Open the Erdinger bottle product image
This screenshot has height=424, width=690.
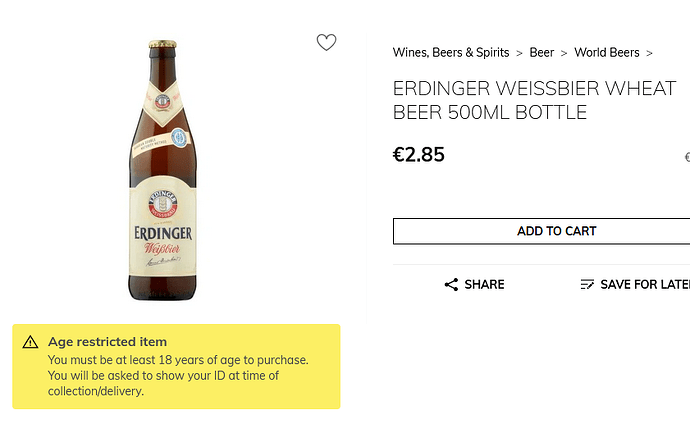(x=163, y=170)
